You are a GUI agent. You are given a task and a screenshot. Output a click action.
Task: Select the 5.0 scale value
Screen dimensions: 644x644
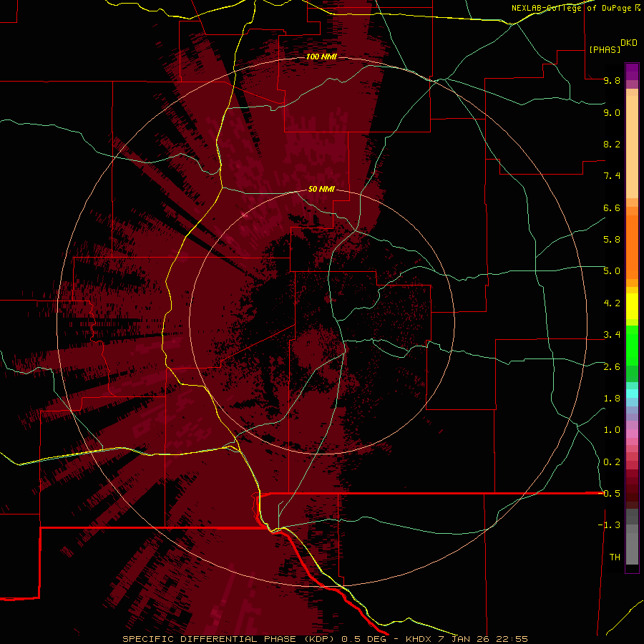click(x=612, y=271)
